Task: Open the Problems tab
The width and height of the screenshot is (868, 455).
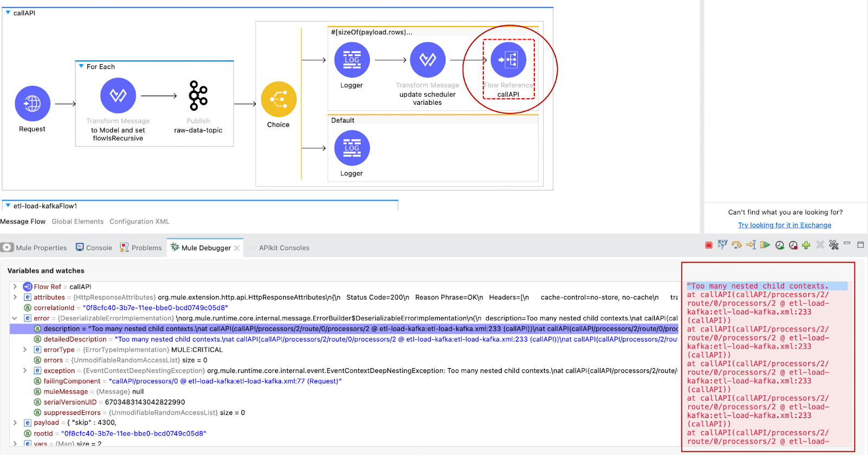Action: click(x=141, y=248)
